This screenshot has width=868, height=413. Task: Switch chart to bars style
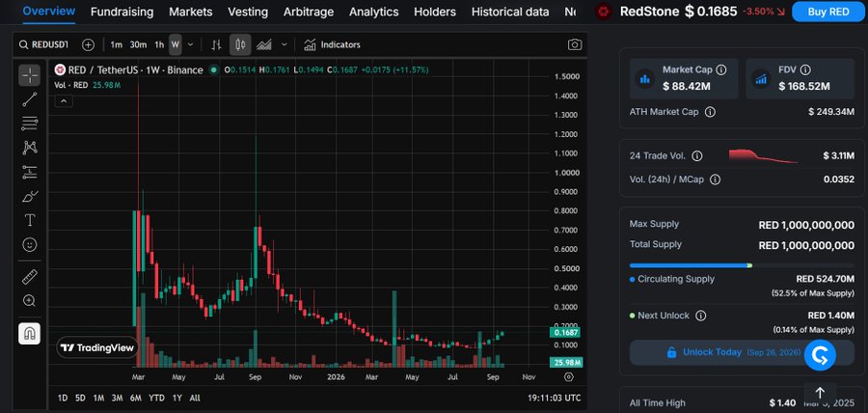pos(216,44)
